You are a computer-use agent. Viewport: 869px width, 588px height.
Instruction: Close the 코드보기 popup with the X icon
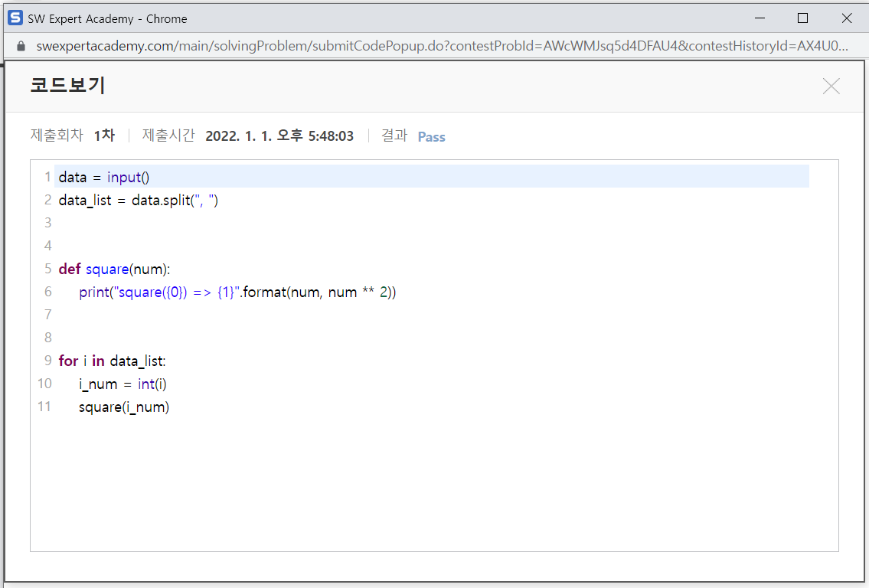click(831, 87)
